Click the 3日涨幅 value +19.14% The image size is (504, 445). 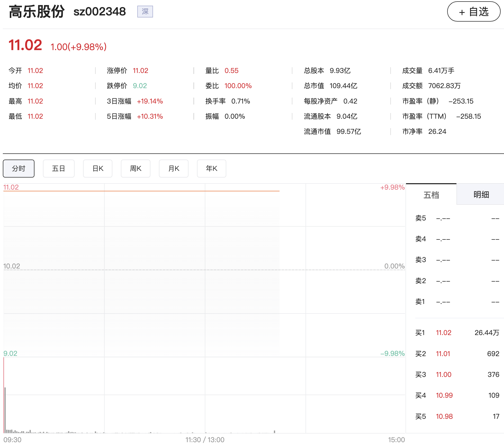(x=150, y=101)
